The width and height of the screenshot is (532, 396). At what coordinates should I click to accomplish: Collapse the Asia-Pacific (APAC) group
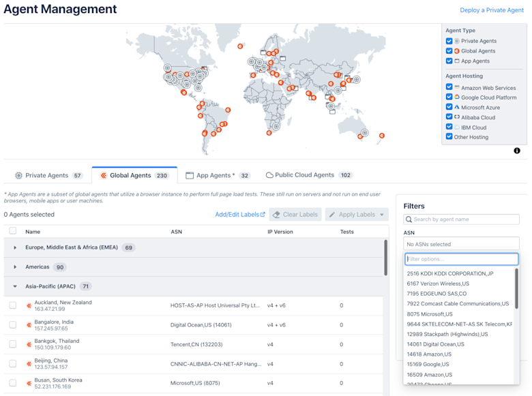pyautogui.click(x=15, y=286)
